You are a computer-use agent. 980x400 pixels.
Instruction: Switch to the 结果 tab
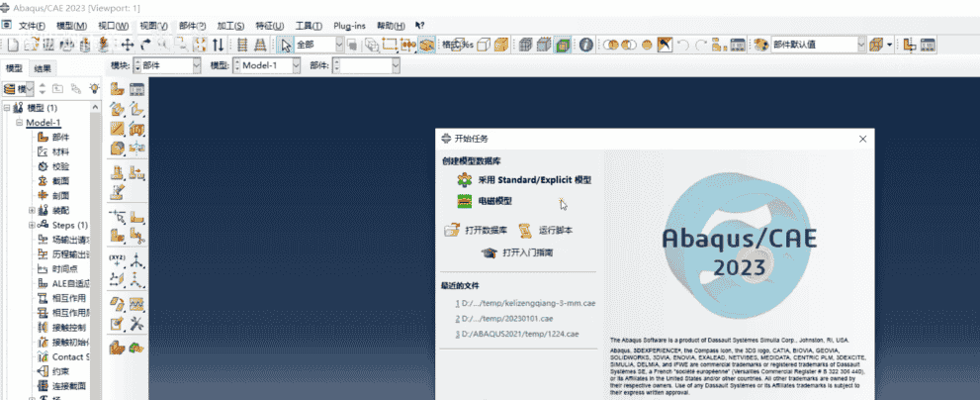point(44,68)
